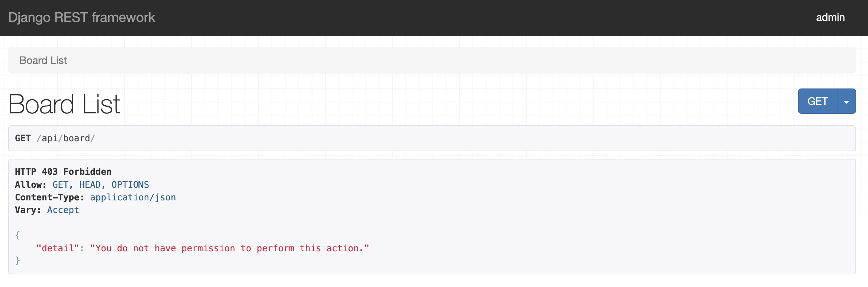Select Board List breadcrumb
868x287 pixels.
pos(43,60)
